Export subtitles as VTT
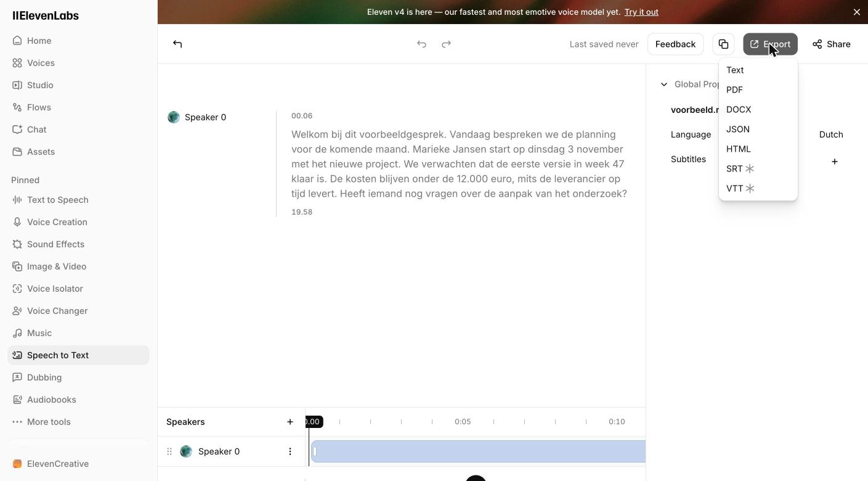This screenshot has height=481, width=868. point(758,189)
